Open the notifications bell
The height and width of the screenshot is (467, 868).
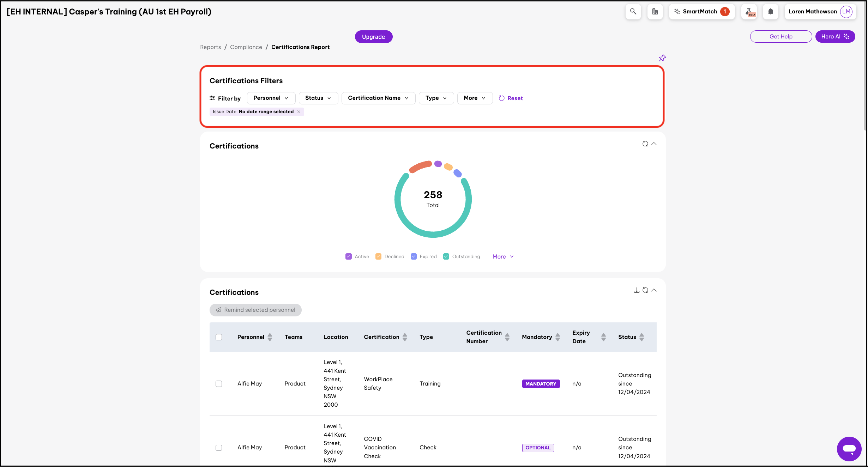click(x=771, y=12)
